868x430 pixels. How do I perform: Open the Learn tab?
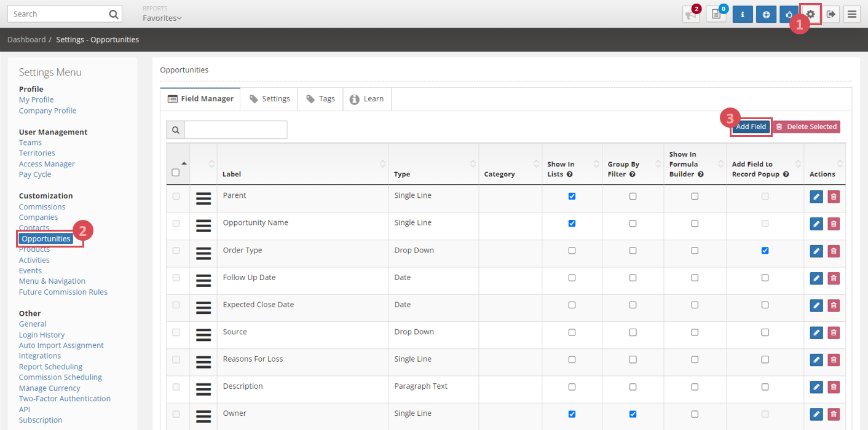tap(367, 99)
